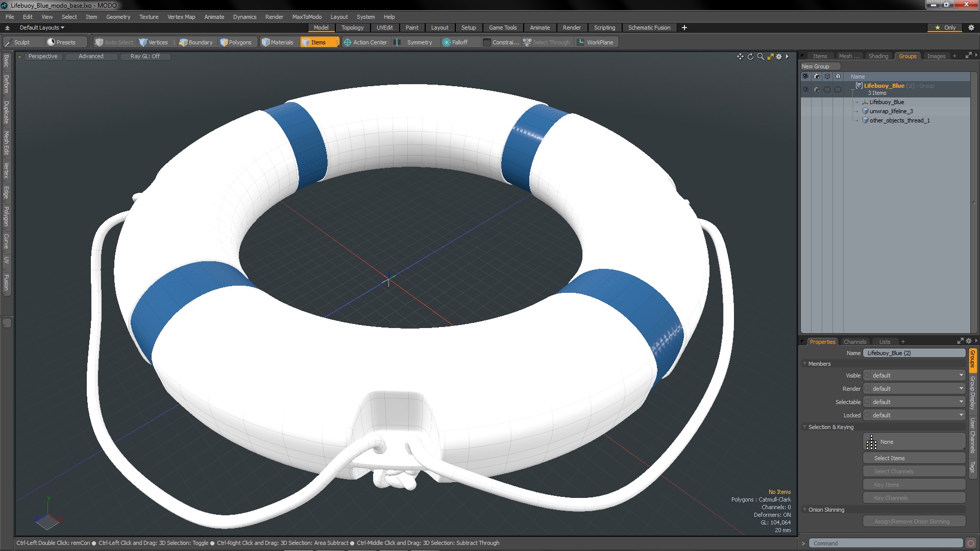The height and width of the screenshot is (551, 980).
Task: Click the Select Items button
Action: coord(914,458)
